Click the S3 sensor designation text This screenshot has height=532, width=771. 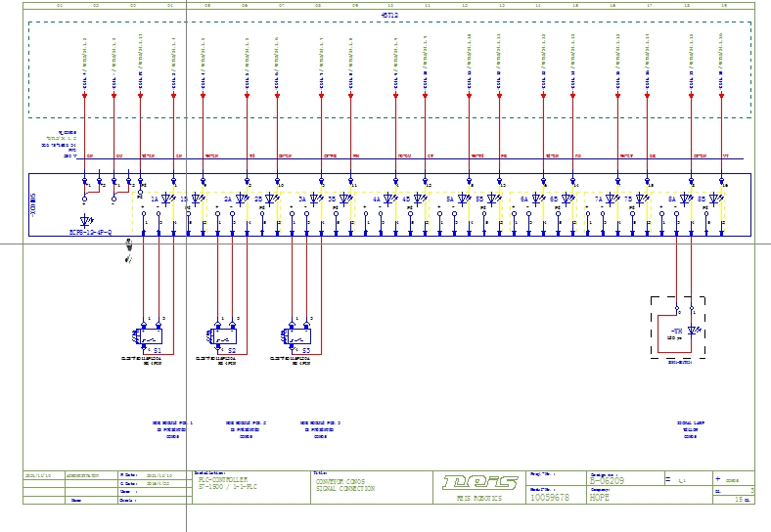pos(306,350)
